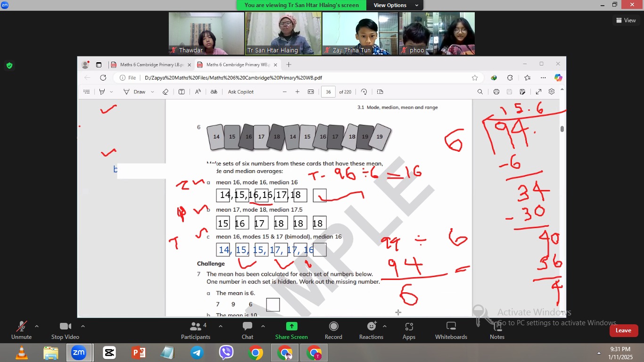Open Copilot sidebar in Edge
The height and width of the screenshot is (362, 644).
[558, 78]
